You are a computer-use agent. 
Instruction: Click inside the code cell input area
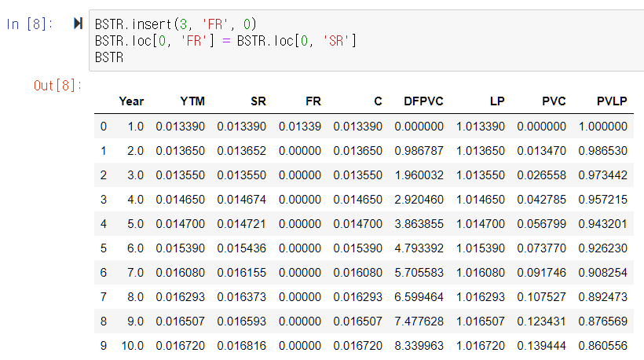tap(366, 41)
